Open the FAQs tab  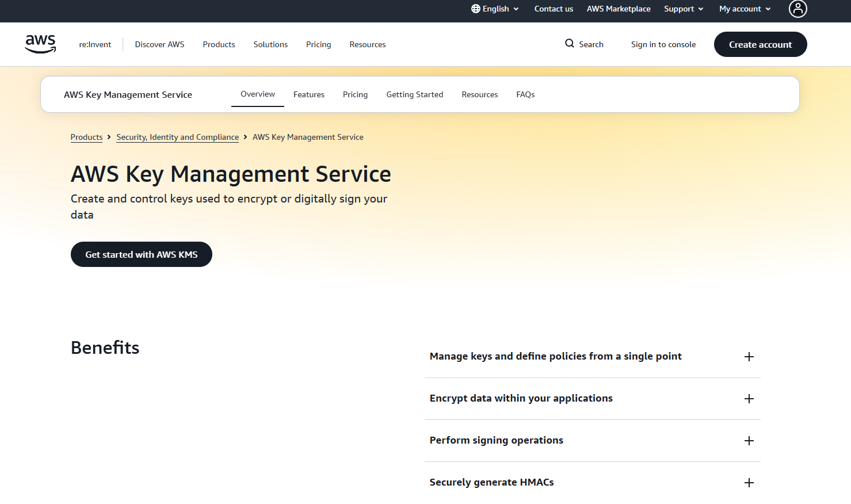525,94
